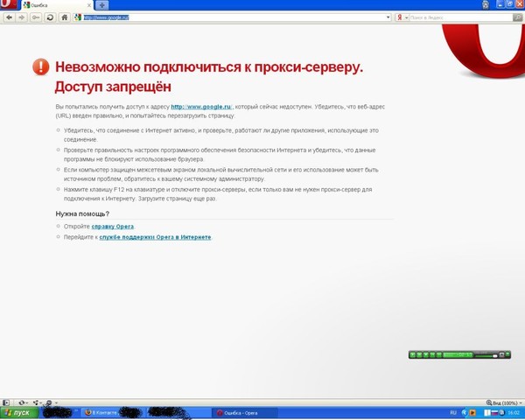Screen dimensions: 525x420
Task: Open the Вид (100%) zoom dropdown
Action: point(504,402)
